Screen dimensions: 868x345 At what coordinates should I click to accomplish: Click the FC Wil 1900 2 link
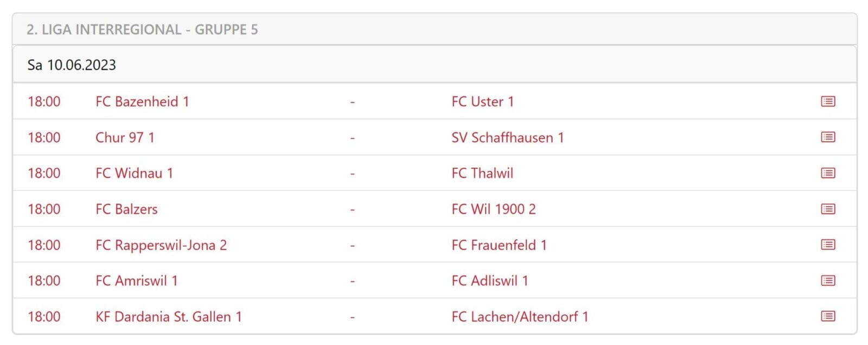point(493,209)
